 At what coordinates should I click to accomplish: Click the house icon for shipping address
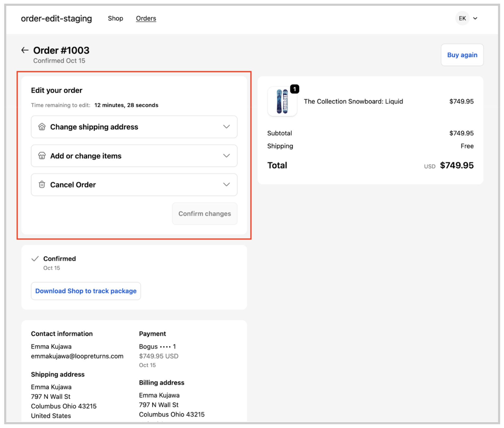click(x=42, y=127)
